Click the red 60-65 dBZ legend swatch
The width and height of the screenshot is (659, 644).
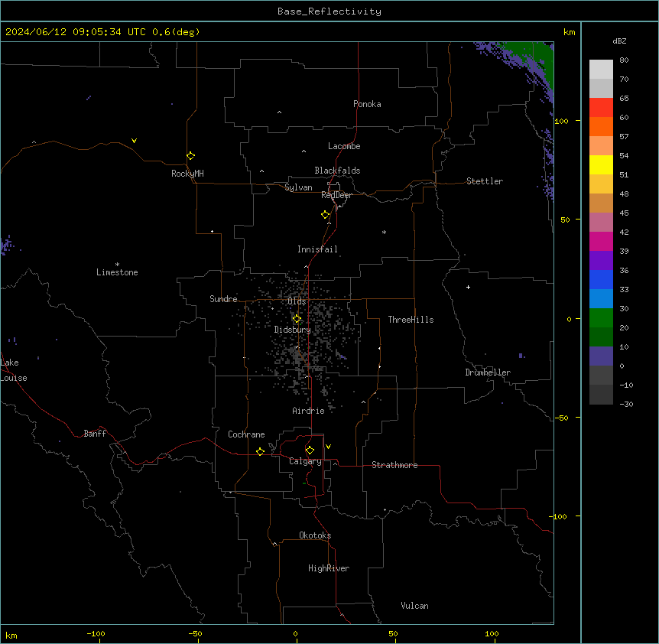click(x=601, y=108)
